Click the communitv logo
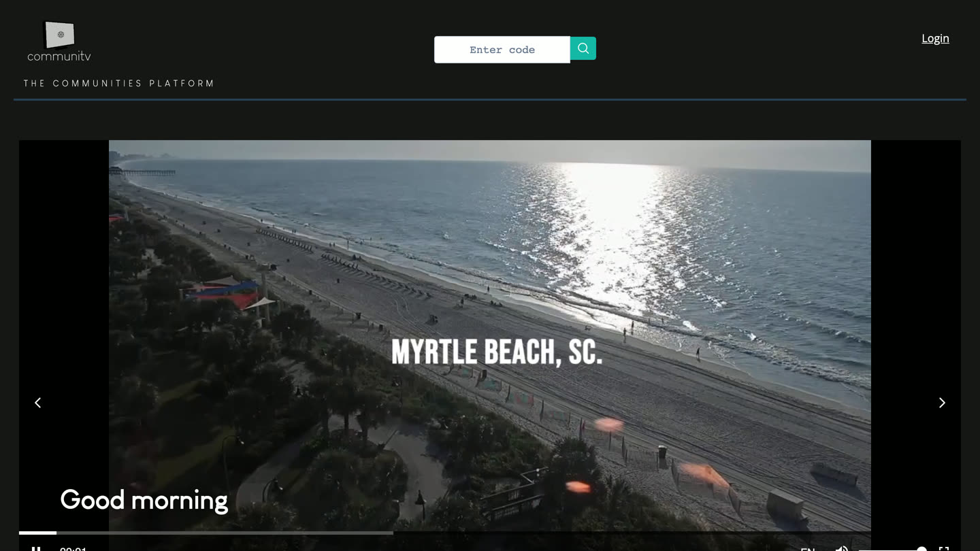980x551 pixels. [x=59, y=41]
